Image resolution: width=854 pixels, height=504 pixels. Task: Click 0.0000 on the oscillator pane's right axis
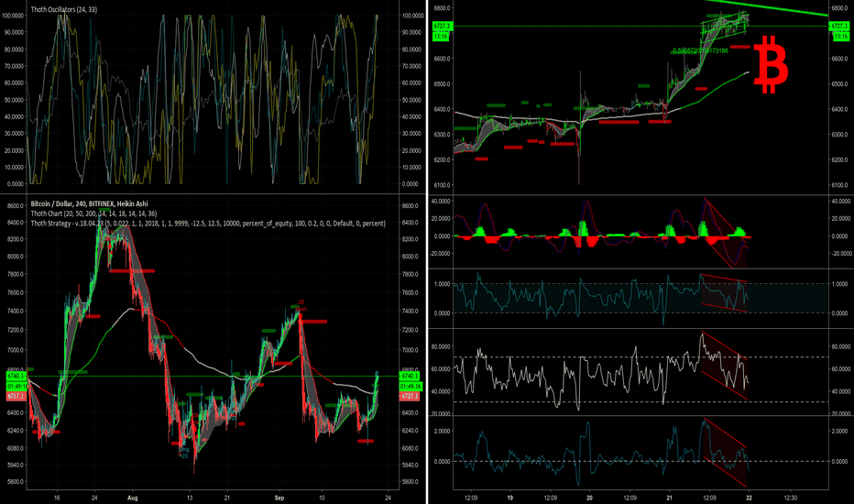411,184
